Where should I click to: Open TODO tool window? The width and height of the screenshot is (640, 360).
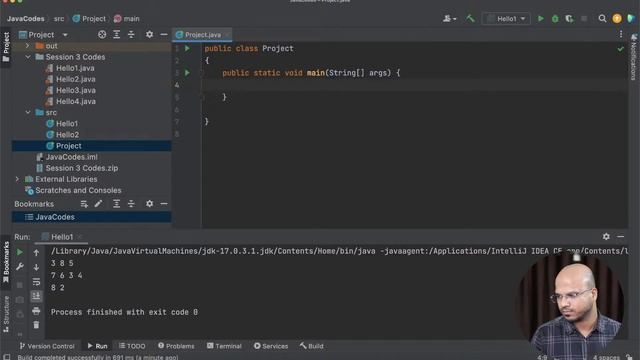(x=132, y=346)
